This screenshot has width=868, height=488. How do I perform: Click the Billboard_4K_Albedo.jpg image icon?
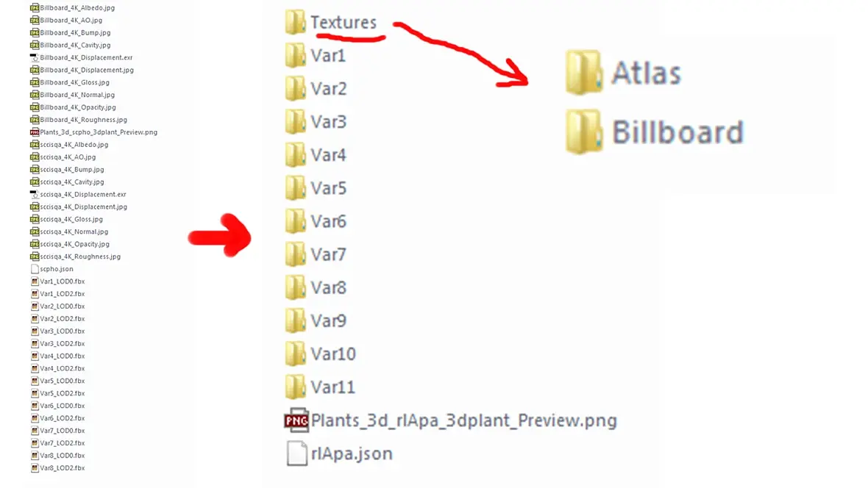tap(35, 8)
